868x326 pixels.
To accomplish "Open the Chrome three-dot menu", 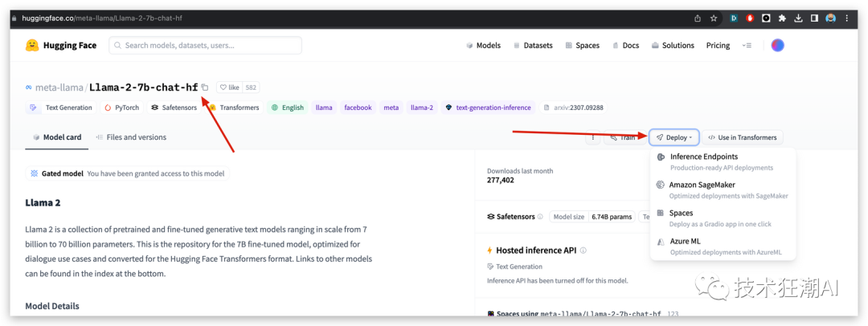I will 848,18.
